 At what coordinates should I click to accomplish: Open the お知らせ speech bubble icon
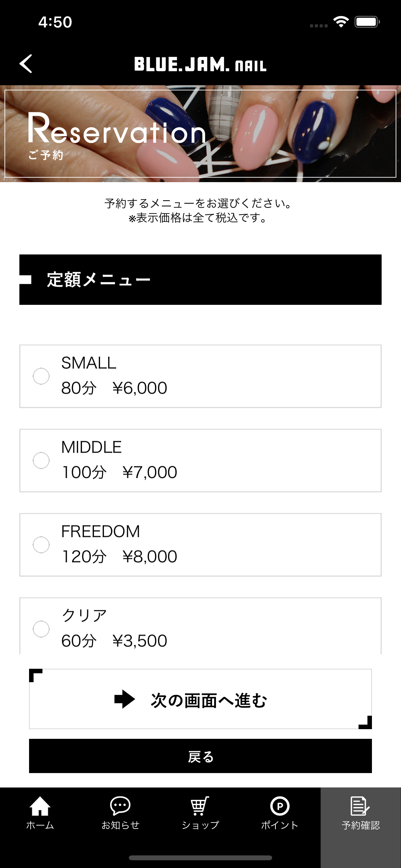point(120,806)
